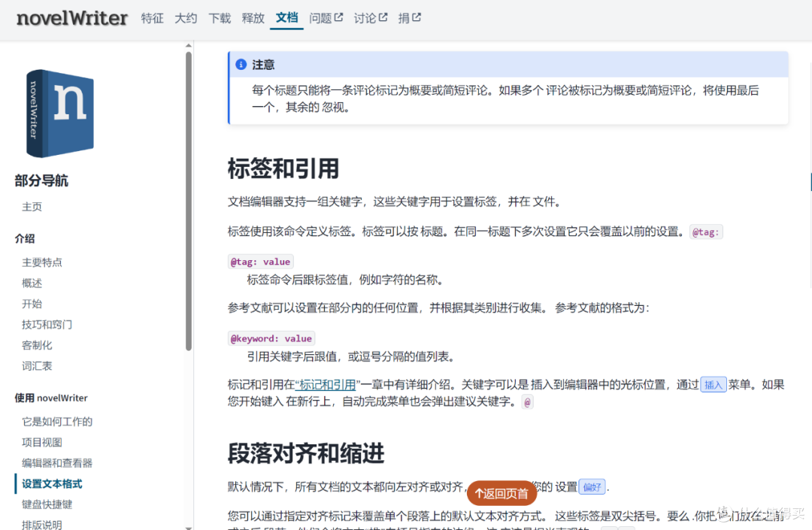Open 开始 sidebar entry
Viewport: 812px width, 530px height.
click(x=32, y=304)
